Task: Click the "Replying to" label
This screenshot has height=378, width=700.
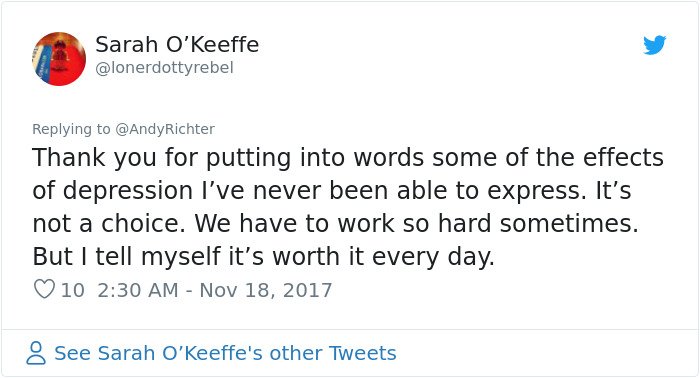Action: pyautogui.click(x=71, y=129)
